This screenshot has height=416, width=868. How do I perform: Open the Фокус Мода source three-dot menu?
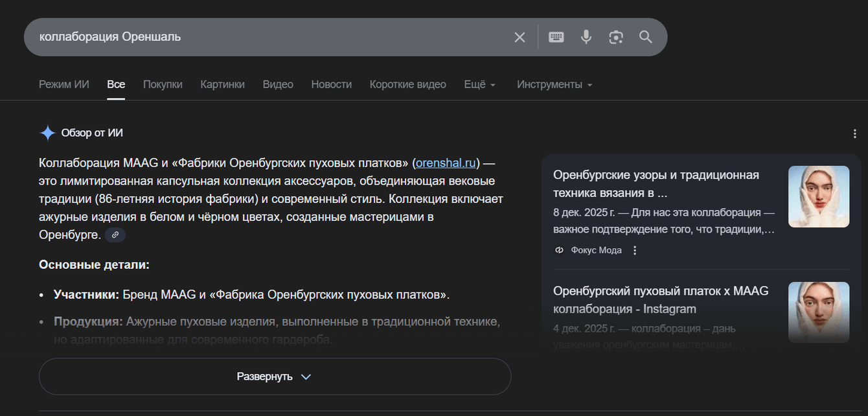coord(635,250)
